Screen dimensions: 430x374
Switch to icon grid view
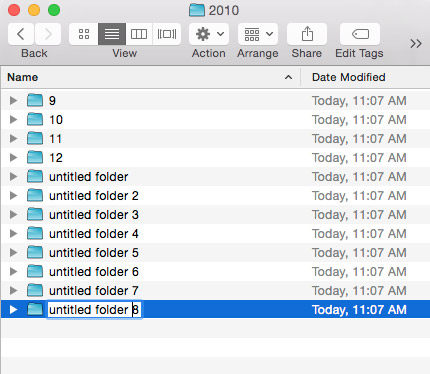coord(84,34)
